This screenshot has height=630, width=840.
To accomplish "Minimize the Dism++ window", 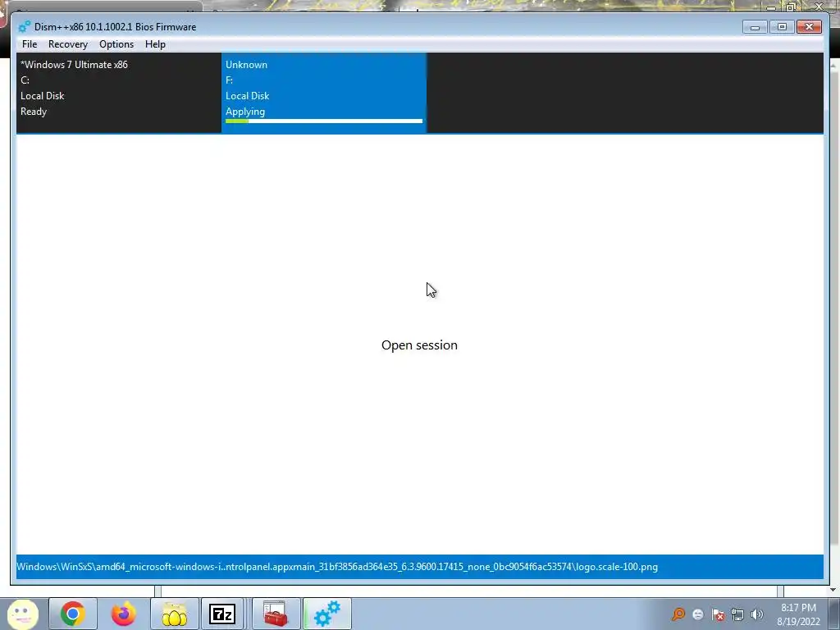I will pyautogui.click(x=755, y=27).
